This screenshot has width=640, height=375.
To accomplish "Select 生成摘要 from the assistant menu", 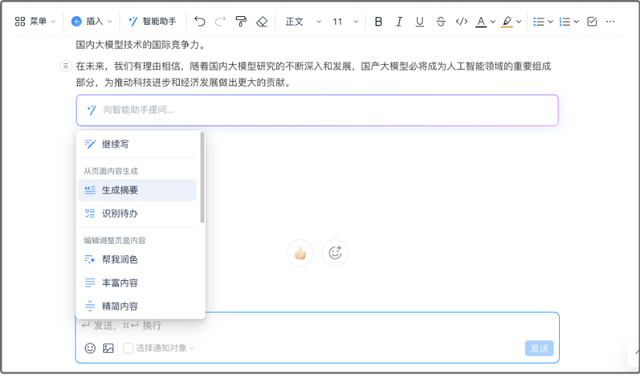I will click(137, 190).
